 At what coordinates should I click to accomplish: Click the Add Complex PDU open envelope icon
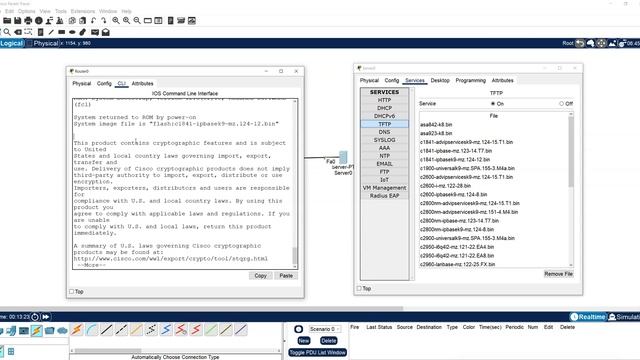106,32
